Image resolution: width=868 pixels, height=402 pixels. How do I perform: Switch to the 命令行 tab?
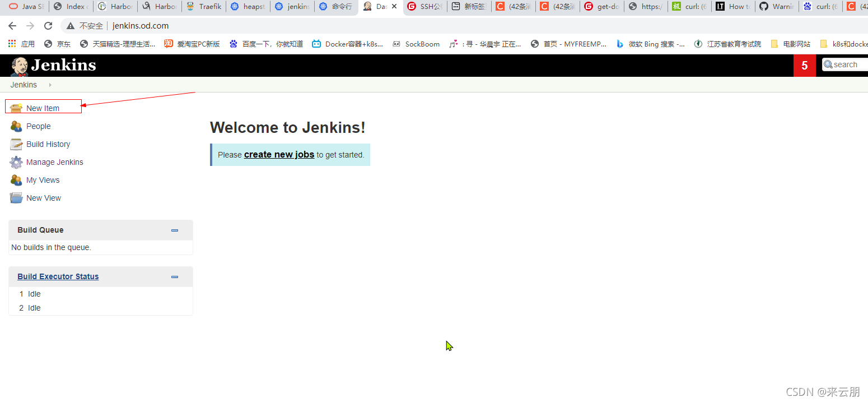coord(337,7)
